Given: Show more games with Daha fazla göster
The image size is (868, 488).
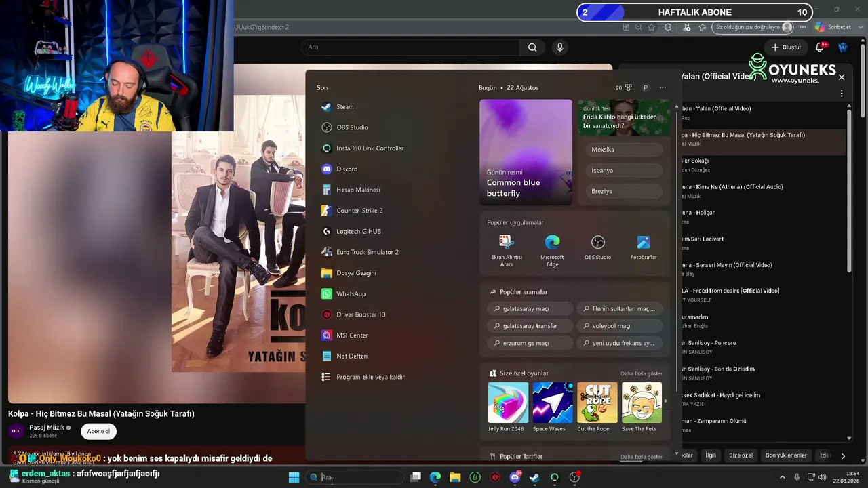Looking at the screenshot, I should pyautogui.click(x=642, y=373).
